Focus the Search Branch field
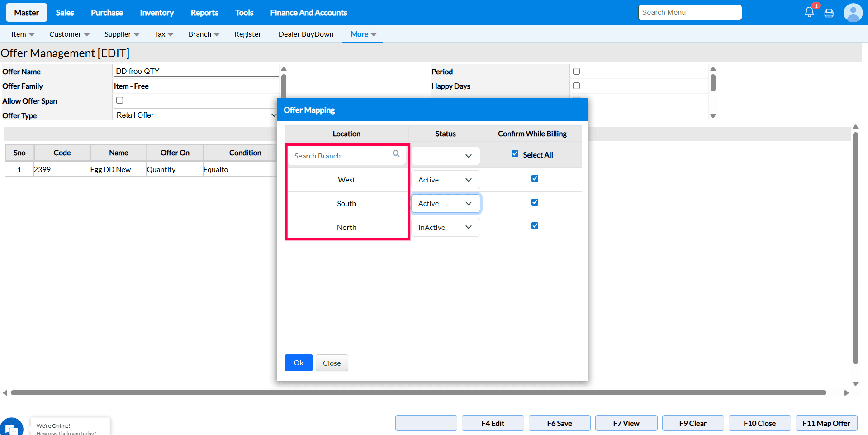868x435 pixels. (347, 156)
